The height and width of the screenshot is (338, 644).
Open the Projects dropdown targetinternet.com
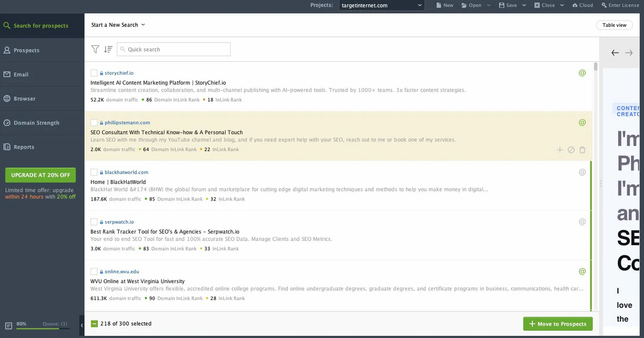pos(381,5)
